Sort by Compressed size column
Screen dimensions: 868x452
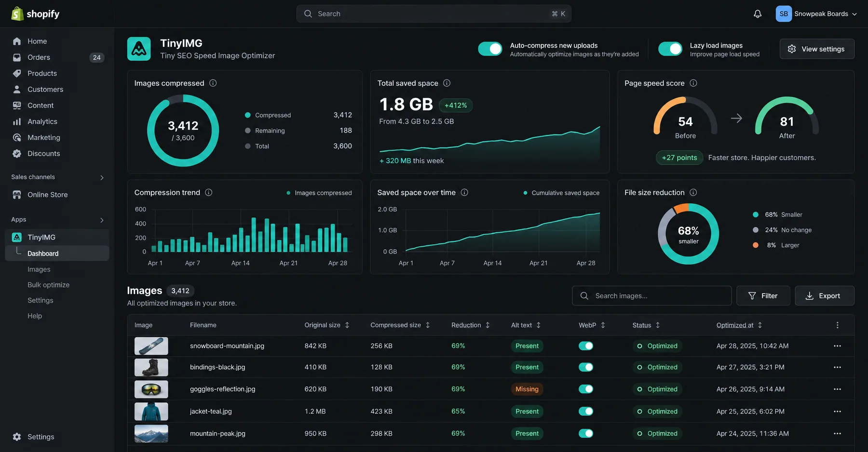pos(400,325)
